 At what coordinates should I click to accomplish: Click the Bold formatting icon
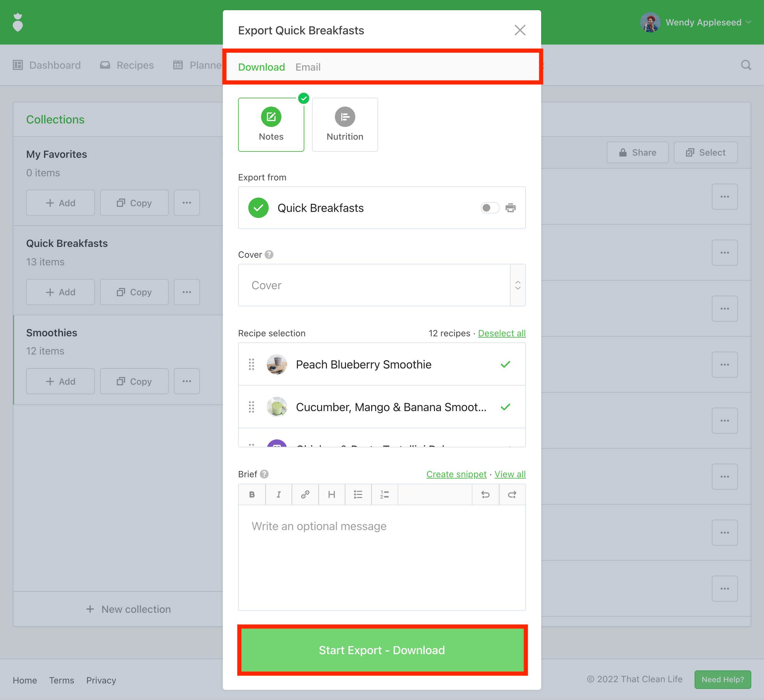(x=251, y=494)
